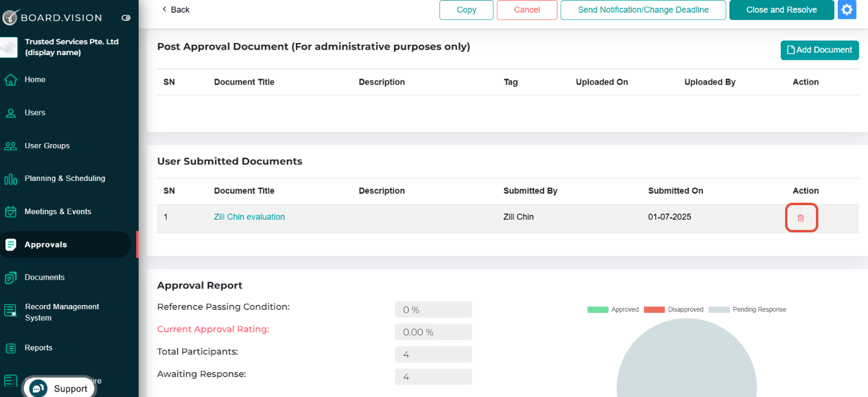Click the Reference Passing Condition field
This screenshot has height=397, width=868.
pos(433,309)
